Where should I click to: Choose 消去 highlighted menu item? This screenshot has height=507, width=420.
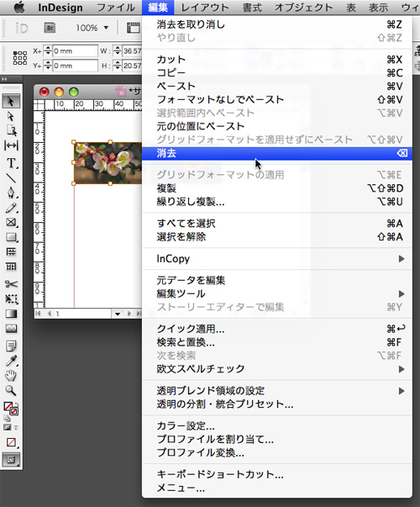click(277, 153)
